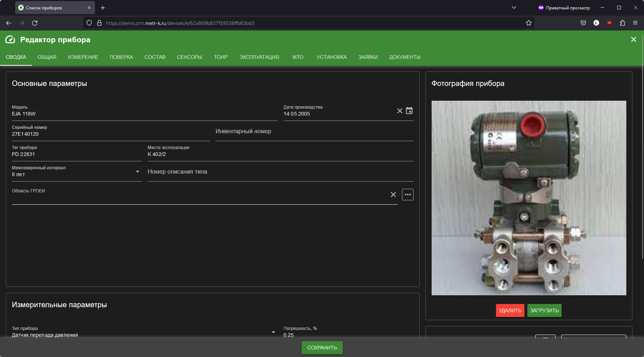Click the Дата производства value 14.05.2005
Screen dimensions: 644x357
pyautogui.click(x=297, y=114)
